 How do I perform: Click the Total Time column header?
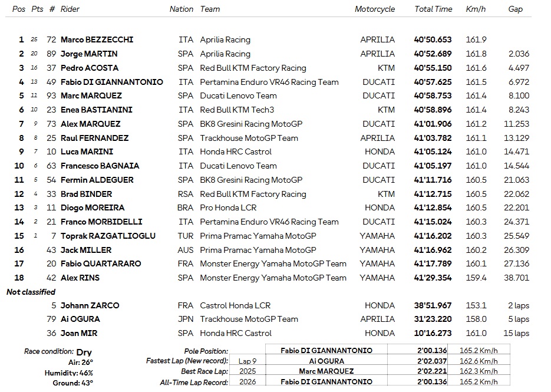(433, 9)
